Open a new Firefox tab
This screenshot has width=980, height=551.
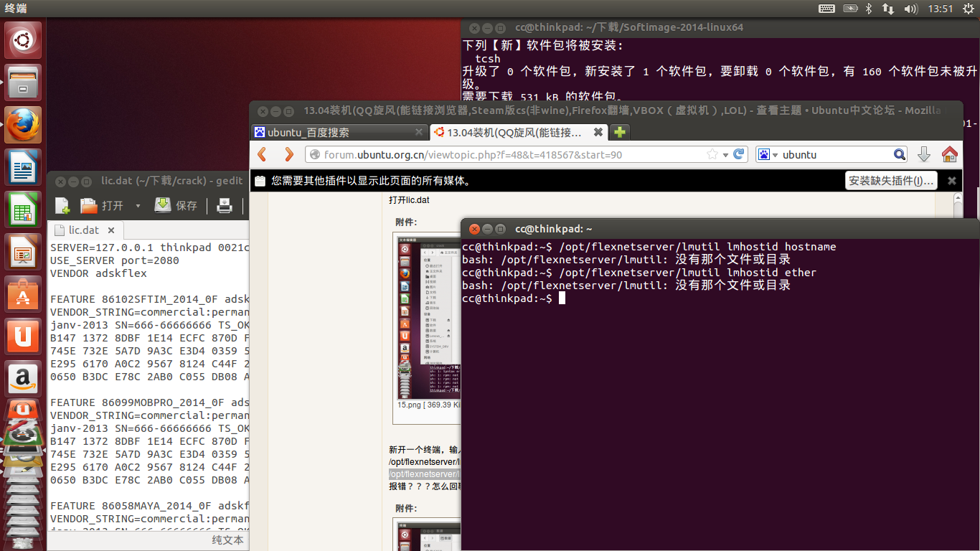(x=620, y=133)
